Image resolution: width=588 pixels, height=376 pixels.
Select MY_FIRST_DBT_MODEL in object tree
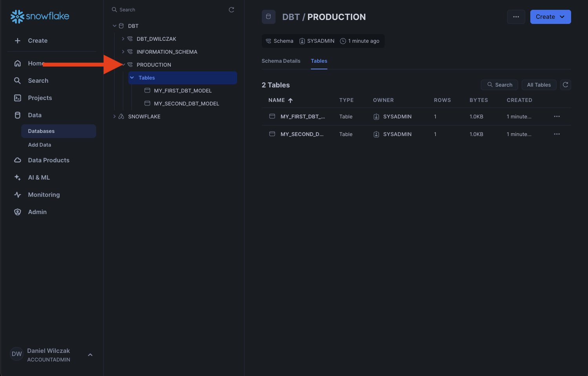pyautogui.click(x=183, y=91)
